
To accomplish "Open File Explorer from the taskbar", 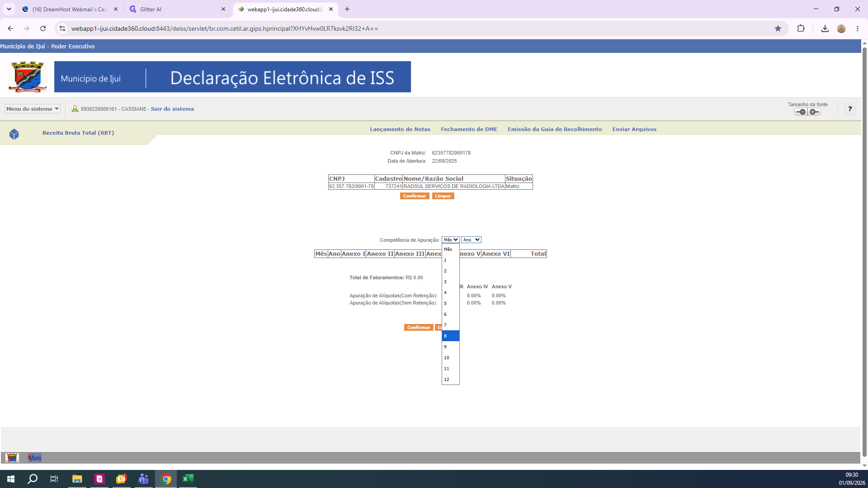I will point(77,479).
